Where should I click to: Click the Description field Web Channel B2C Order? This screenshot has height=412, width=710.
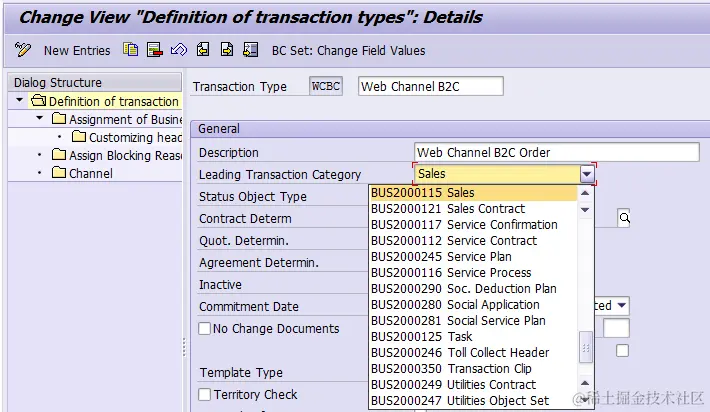point(556,152)
